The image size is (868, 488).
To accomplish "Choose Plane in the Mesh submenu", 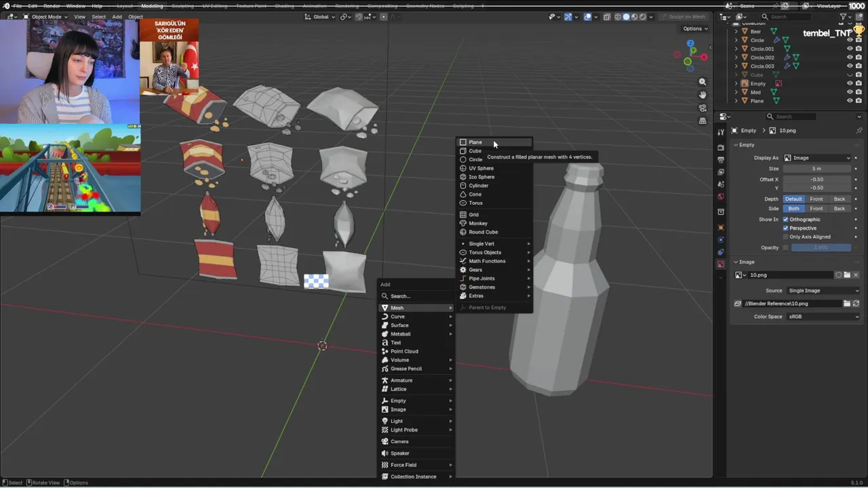I will point(495,142).
